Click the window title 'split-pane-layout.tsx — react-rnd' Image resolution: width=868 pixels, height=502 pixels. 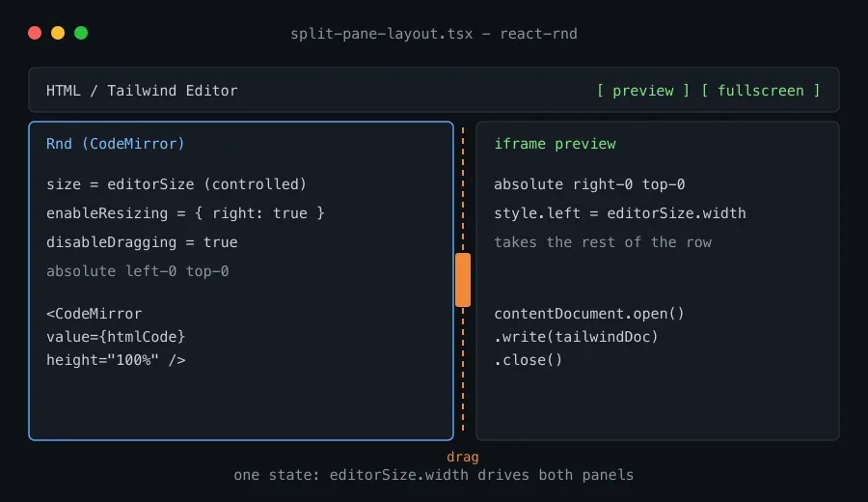point(434,34)
